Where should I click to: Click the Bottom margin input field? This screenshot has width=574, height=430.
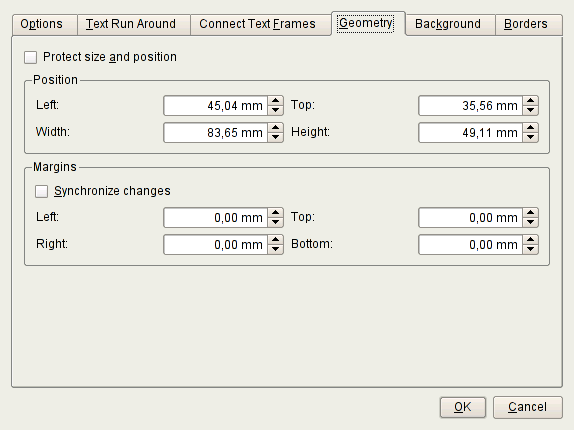click(470, 244)
